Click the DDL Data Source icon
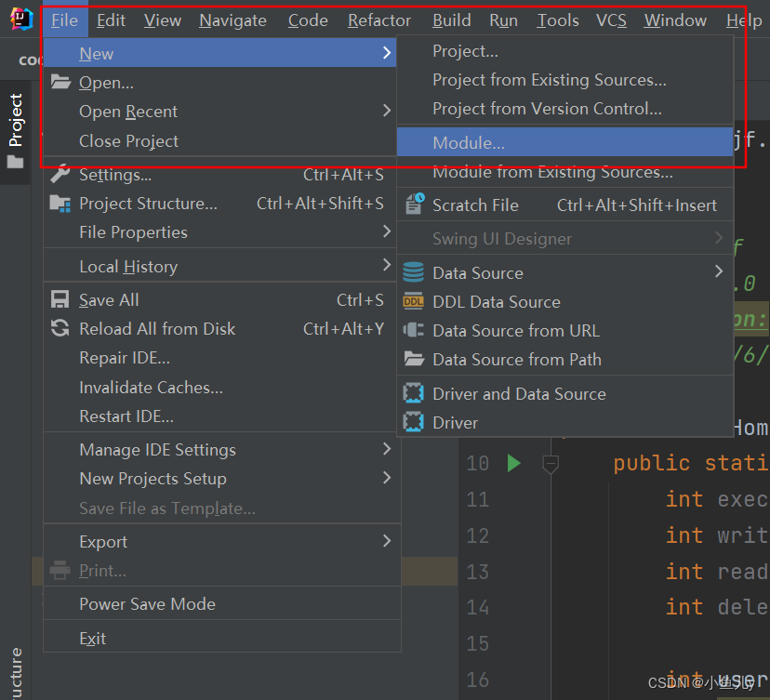The image size is (770, 700). click(x=414, y=301)
